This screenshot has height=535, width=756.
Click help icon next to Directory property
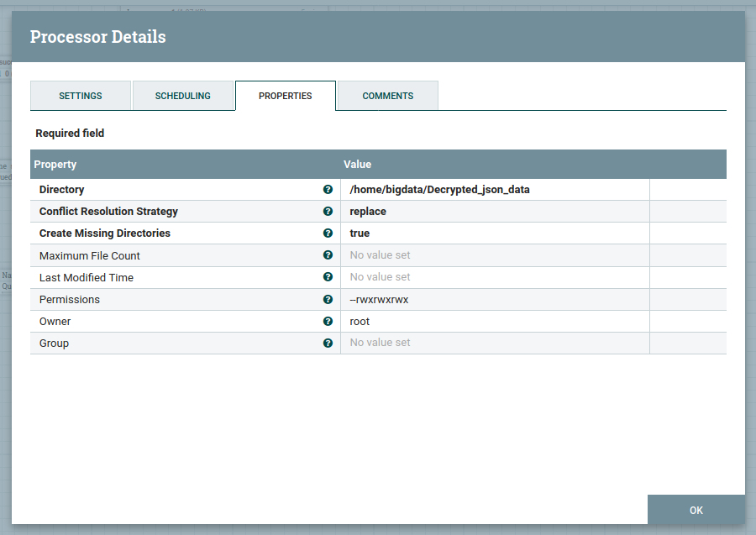point(328,190)
